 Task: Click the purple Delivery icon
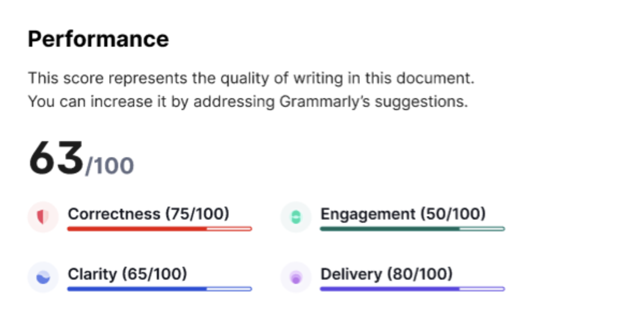(x=296, y=277)
